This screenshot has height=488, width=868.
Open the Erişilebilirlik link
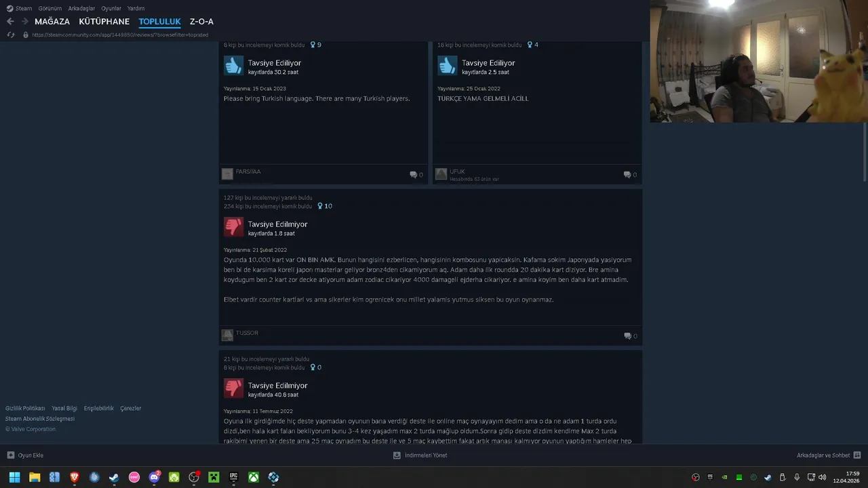[x=99, y=409]
